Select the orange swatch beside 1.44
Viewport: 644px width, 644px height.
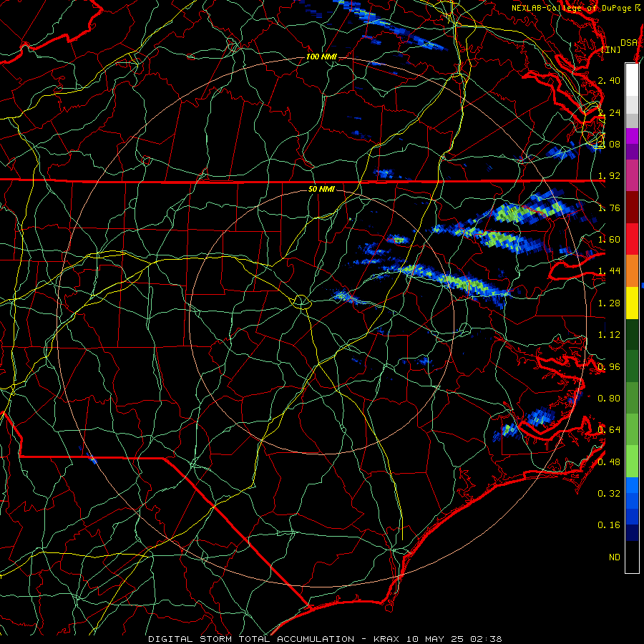coord(632,271)
